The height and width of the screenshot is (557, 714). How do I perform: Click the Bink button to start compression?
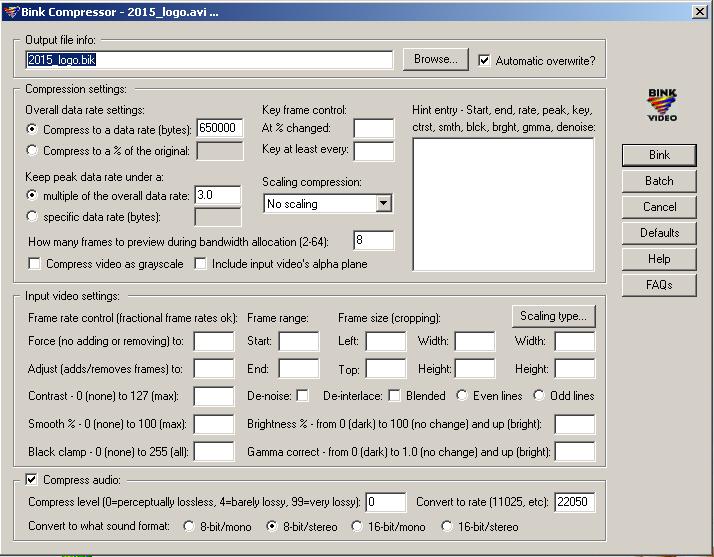[x=659, y=155]
